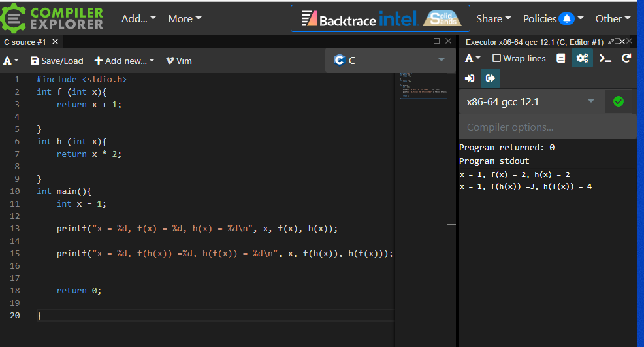Click the C language icon
This screenshot has width=644, height=347.
click(339, 60)
